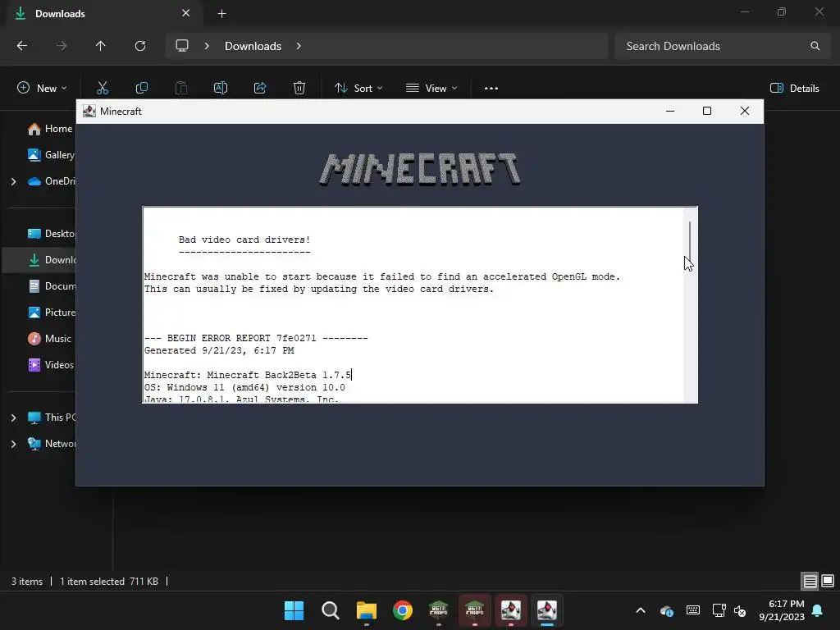Close the Minecraft error window
The height and width of the screenshot is (630, 840).
pos(745,111)
